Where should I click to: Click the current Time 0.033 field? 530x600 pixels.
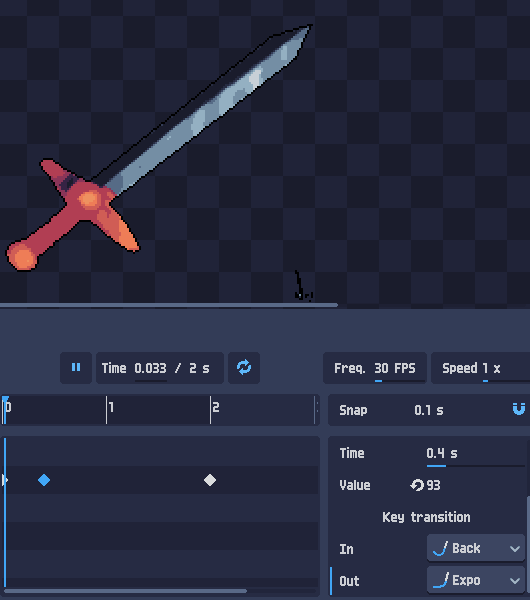click(x=150, y=368)
